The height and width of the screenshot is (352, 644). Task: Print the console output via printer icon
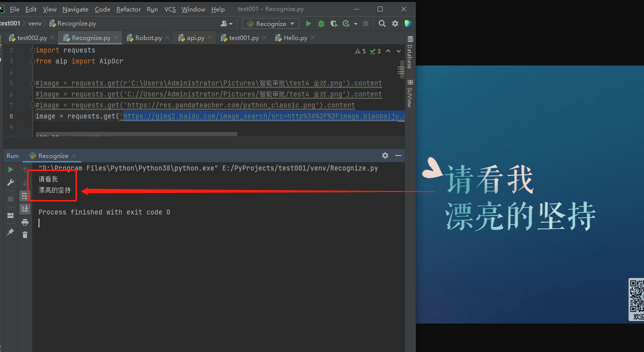click(x=24, y=222)
